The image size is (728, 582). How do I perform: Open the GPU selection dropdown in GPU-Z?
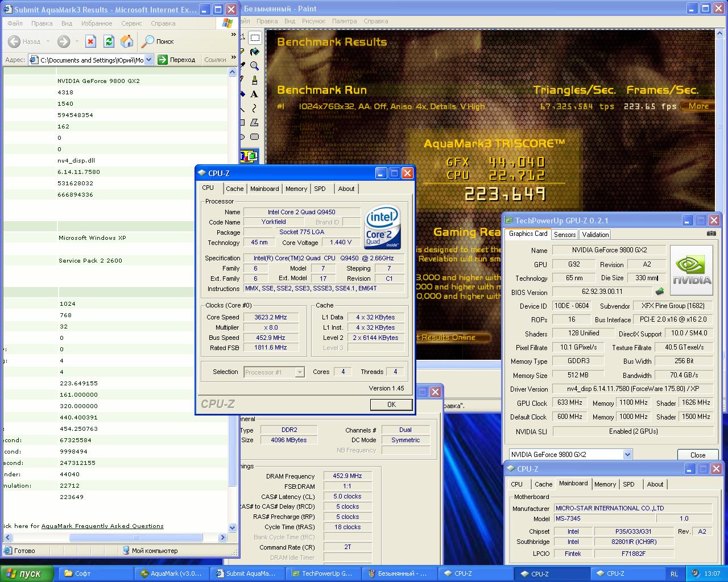click(x=627, y=454)
